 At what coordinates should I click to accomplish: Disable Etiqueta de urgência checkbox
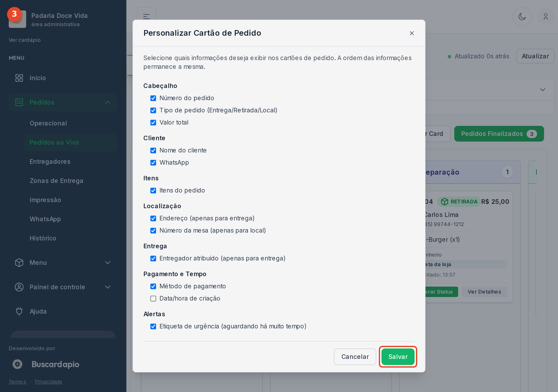click(153, 326)
